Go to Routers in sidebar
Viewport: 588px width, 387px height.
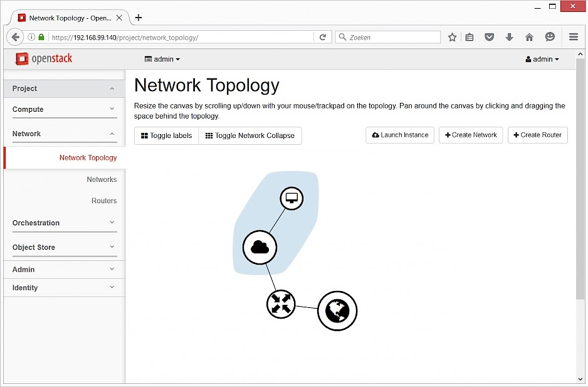(104, 201)
